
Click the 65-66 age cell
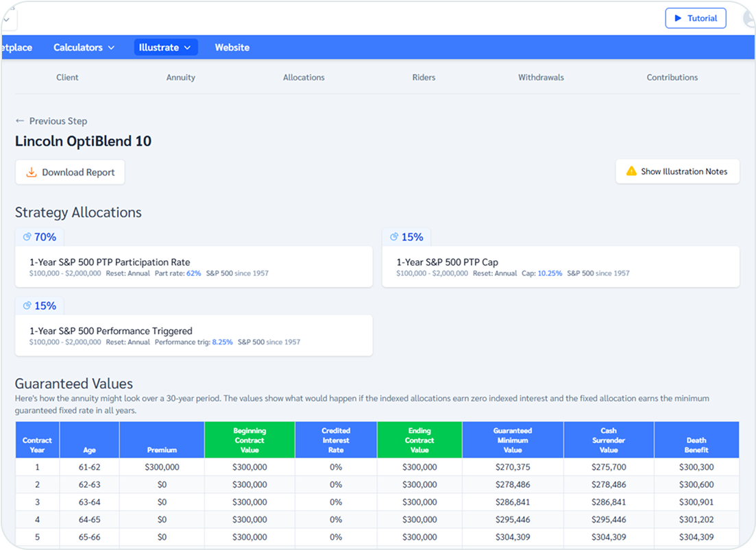[89, 536]
